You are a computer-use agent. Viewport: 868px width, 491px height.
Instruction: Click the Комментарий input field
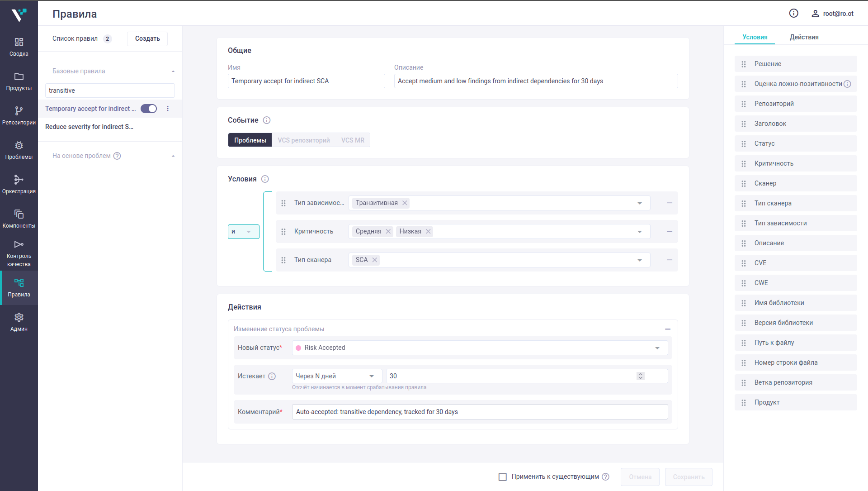(x=480, y=412)
